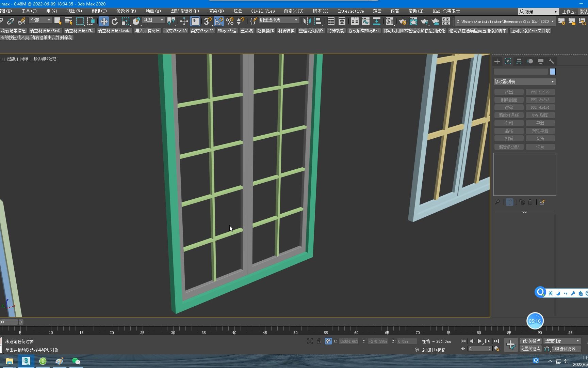This screenshot has height=368, width=588.
Task: Expand the 创建选择集 named selection dropdown
Action: [279, 20]
